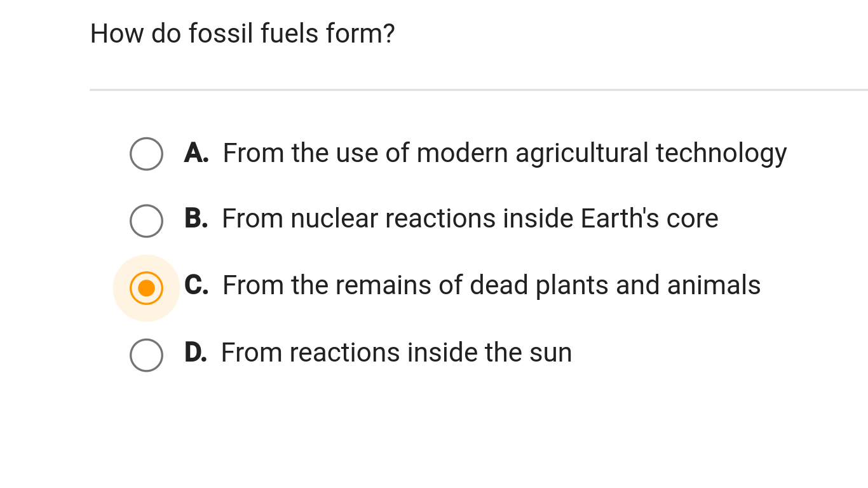Screen dimensions: 868x488
Task: Select radio button for option B
Action: [146, 221]
